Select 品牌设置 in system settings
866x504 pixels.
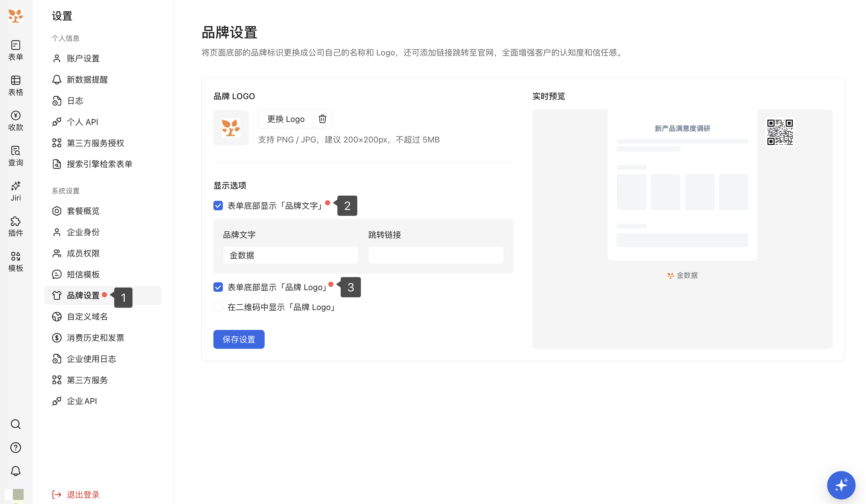click(x=103, y=295)
